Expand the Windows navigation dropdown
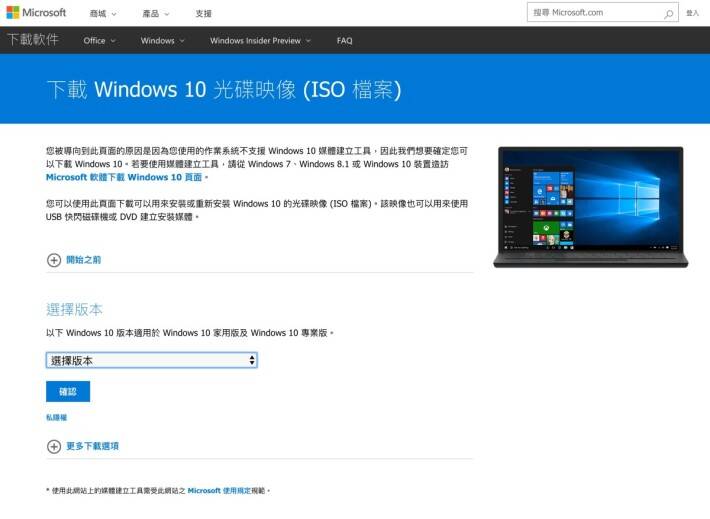Viewport: 710px width, 519px height. pos(163,40)
